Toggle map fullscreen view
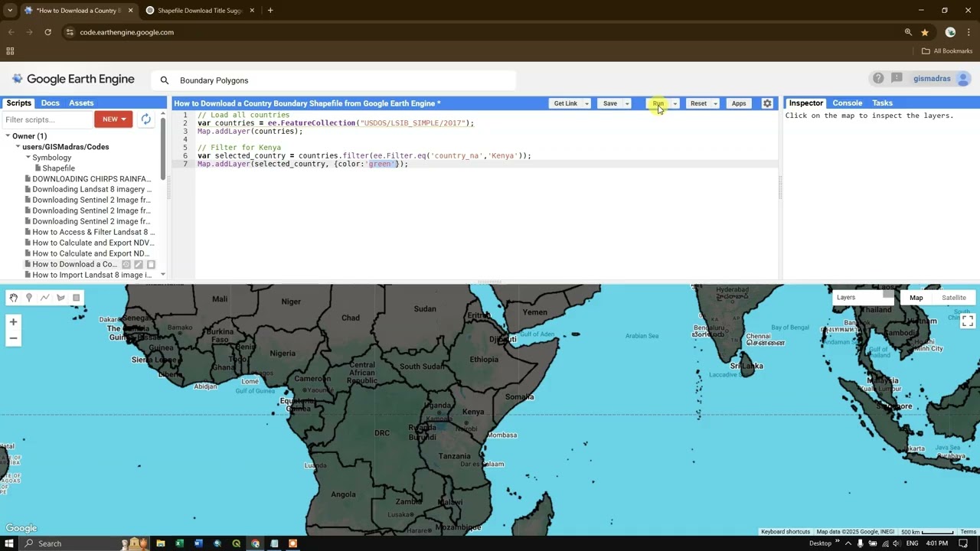This screenshot has height=551, width=980. tap(968, 321)
